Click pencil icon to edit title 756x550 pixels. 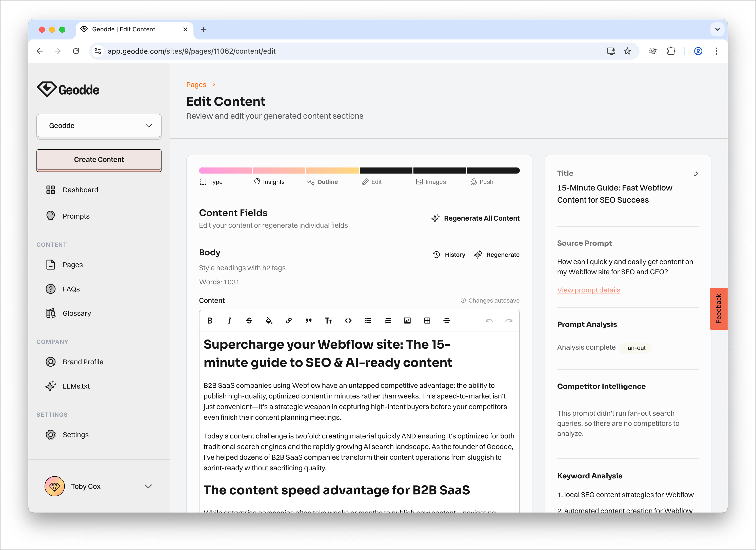pos(696,174)
